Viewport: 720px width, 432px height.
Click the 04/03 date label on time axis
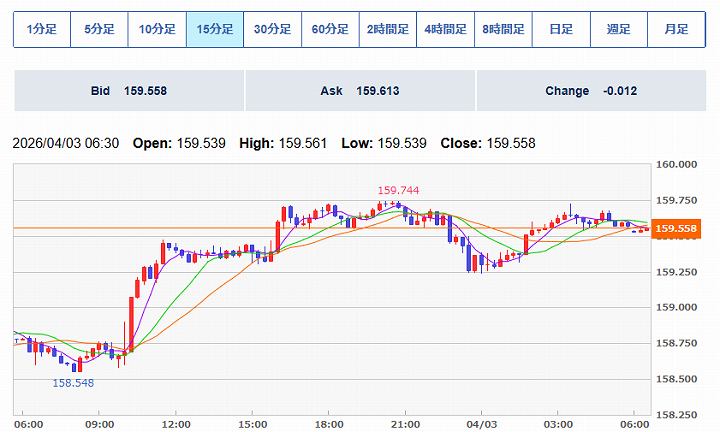coord(481,423)
